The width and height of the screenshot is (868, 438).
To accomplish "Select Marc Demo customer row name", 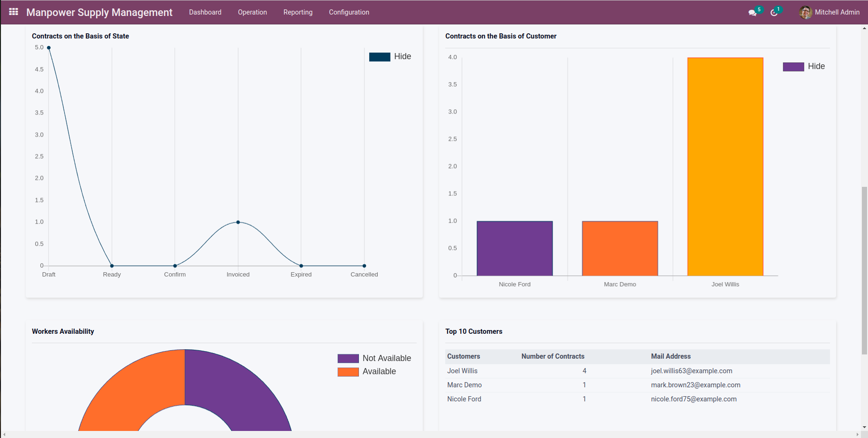I will click(x=464, y=385).
